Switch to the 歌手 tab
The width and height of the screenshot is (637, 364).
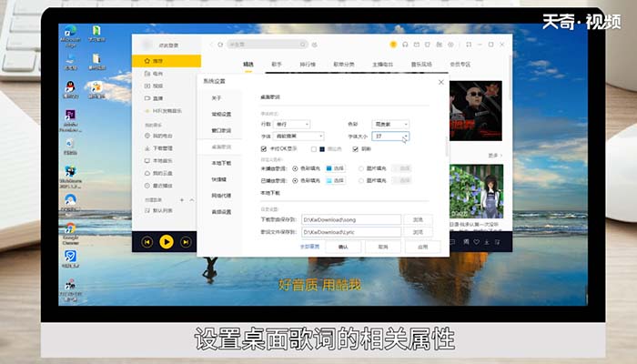coord(277,65)
